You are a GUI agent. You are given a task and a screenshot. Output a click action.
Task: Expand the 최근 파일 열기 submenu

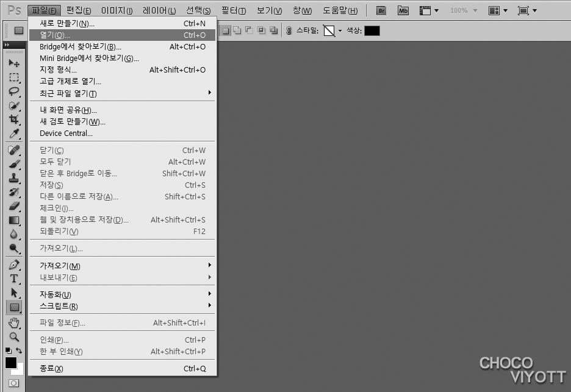(209, 93)
